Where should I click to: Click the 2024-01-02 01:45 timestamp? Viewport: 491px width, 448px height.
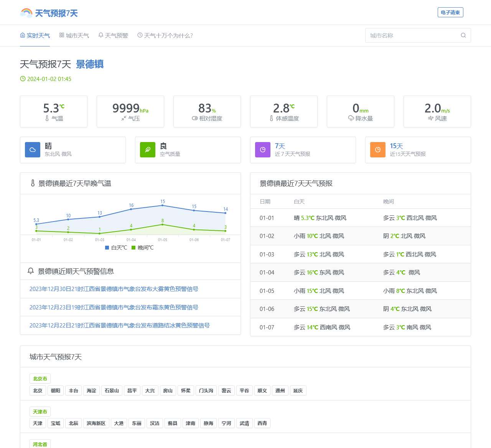pyautogui.click(x=49, y=79)
